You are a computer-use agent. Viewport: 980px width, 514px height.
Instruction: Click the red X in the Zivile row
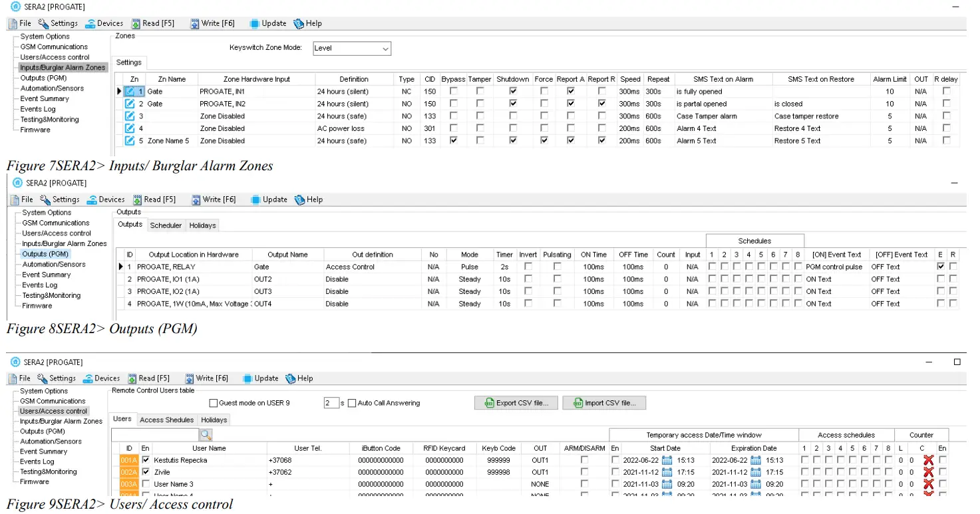click(x=928, y=472)
